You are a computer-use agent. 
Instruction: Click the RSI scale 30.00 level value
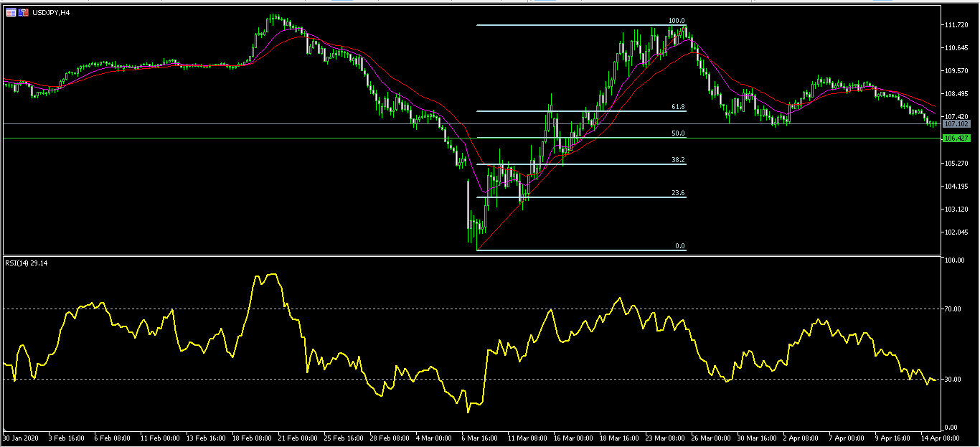click(x=953, y=380)
